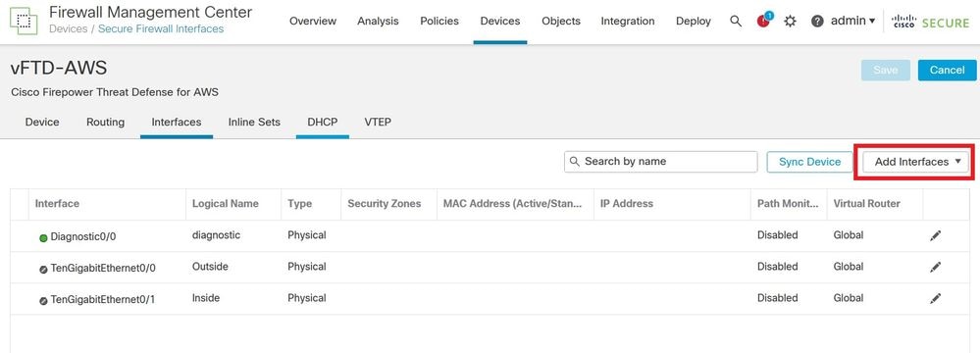Click the Firewall Management Center logo icon

[24, 22]
